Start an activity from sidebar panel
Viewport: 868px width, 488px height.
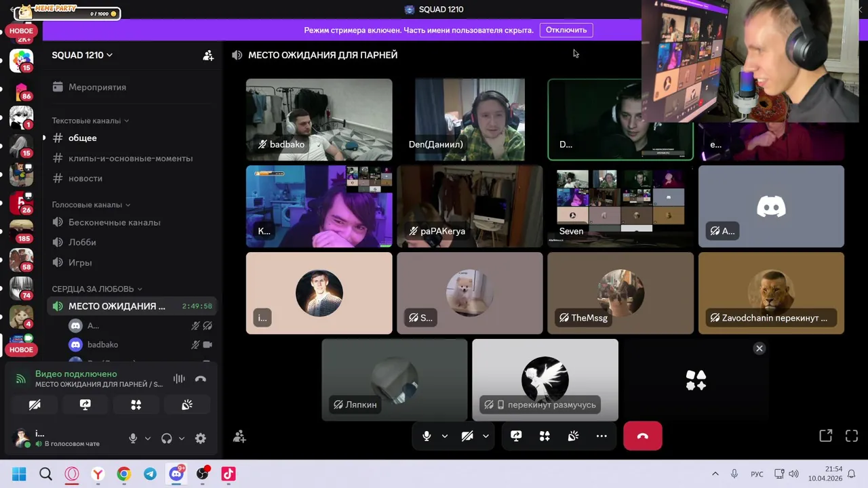click(136, 405)
